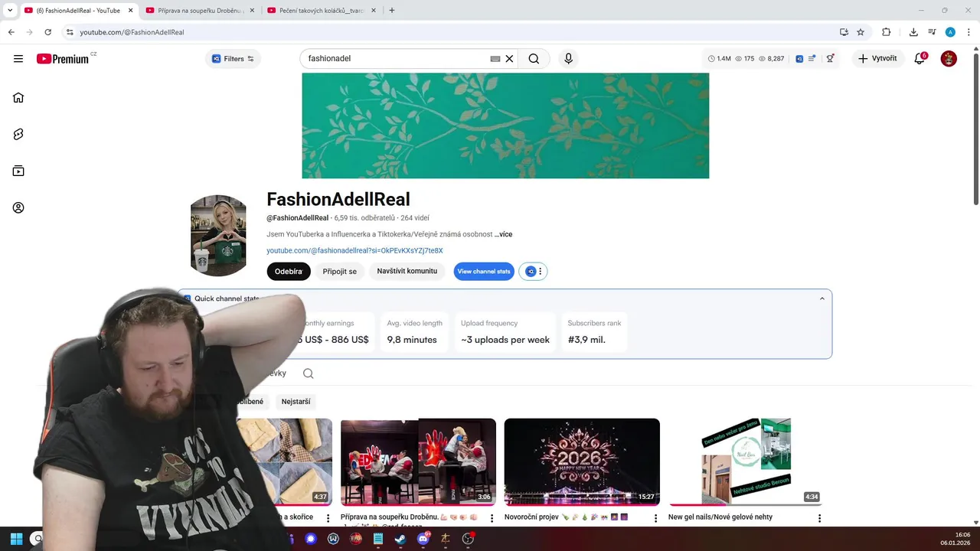Viewport: 980px width, 551px height.
Task: Open the 2026 Happy New Year thumbnail
Action: point(582,462)
